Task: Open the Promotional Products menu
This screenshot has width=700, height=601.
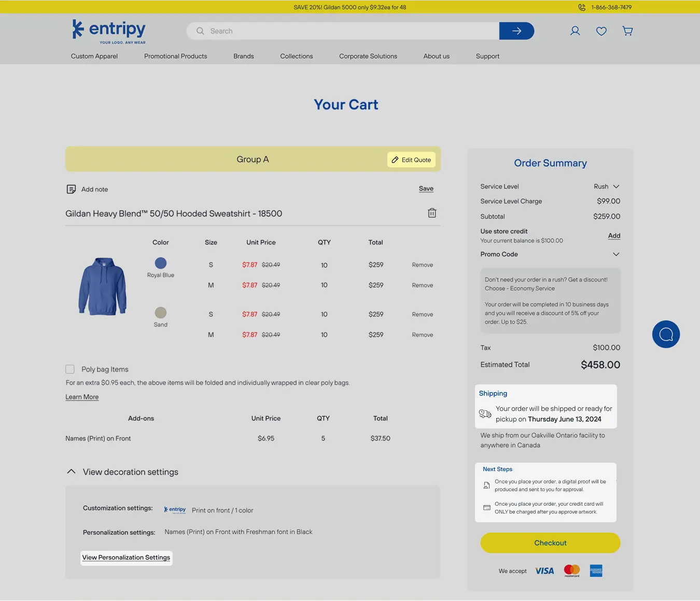Action: click(x=176, y=56)
